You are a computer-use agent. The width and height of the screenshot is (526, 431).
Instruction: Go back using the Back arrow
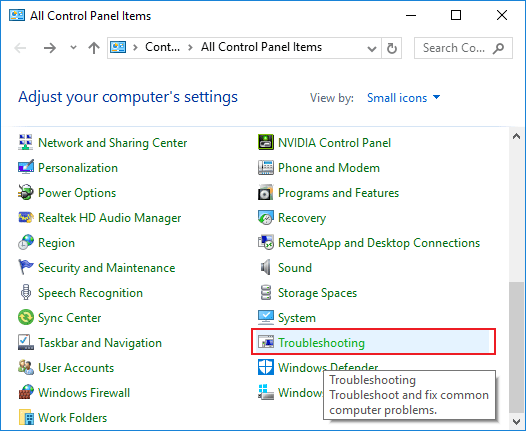[x=20, y=48]
